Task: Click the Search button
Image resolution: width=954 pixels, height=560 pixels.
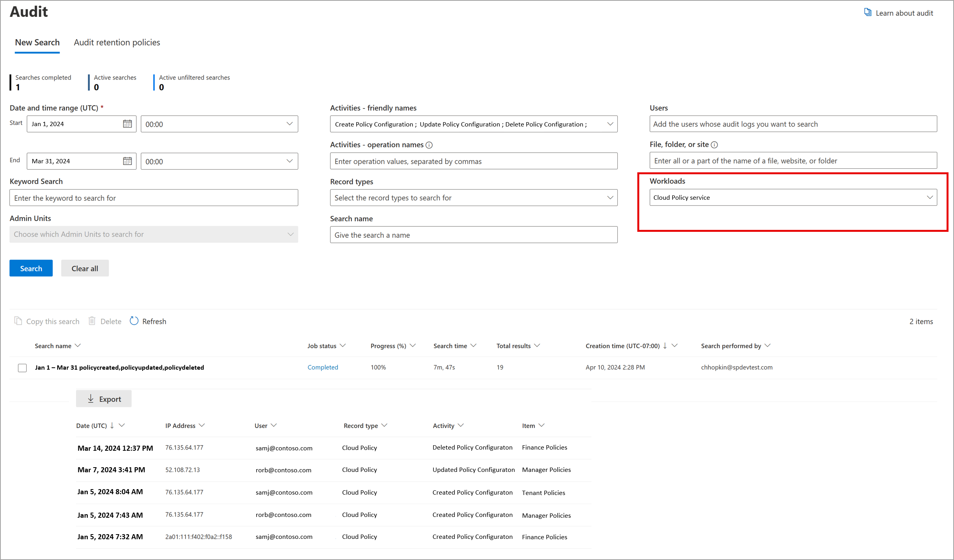Action: (31, 268)
